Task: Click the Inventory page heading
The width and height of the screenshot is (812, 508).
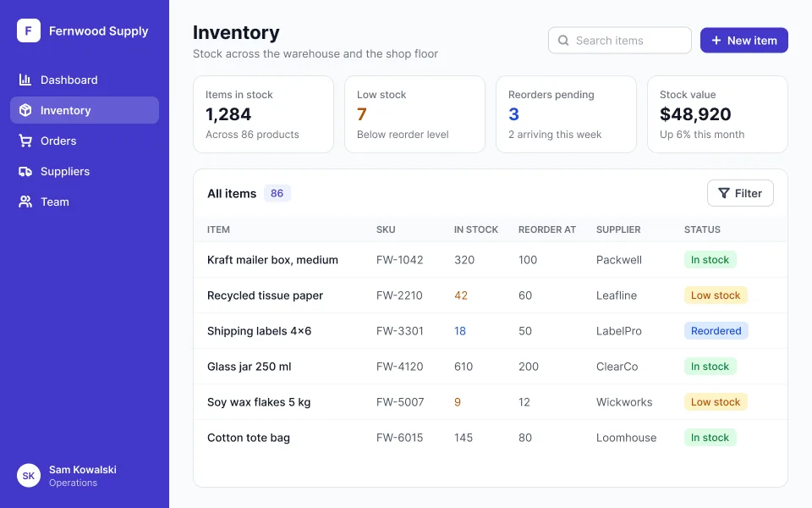Action: click(236, 32)
